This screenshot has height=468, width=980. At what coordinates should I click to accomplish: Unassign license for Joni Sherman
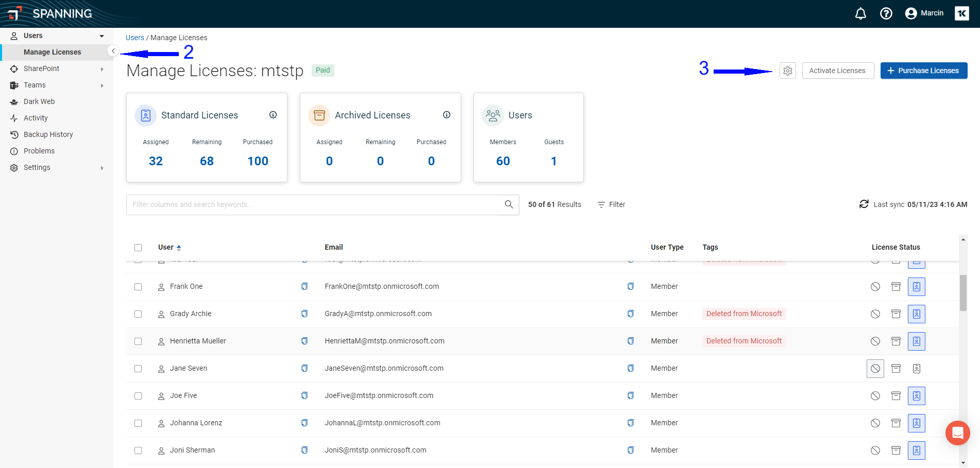pos(875,450)
